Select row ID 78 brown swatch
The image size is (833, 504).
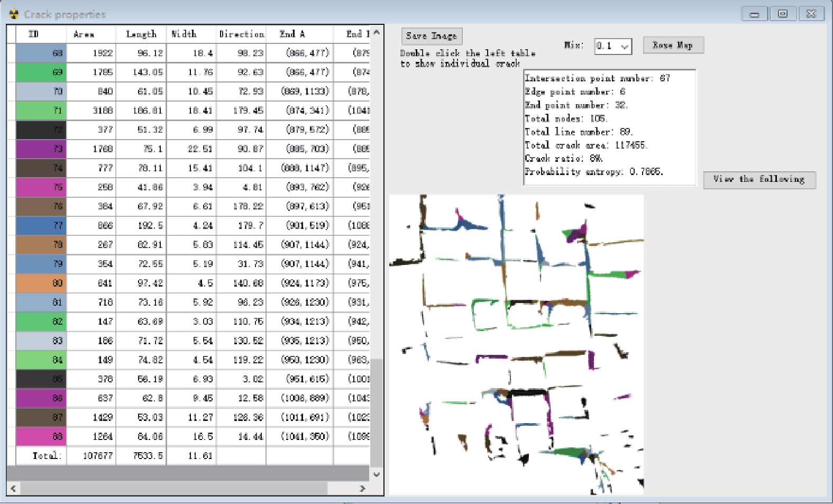tap(41, 244)
